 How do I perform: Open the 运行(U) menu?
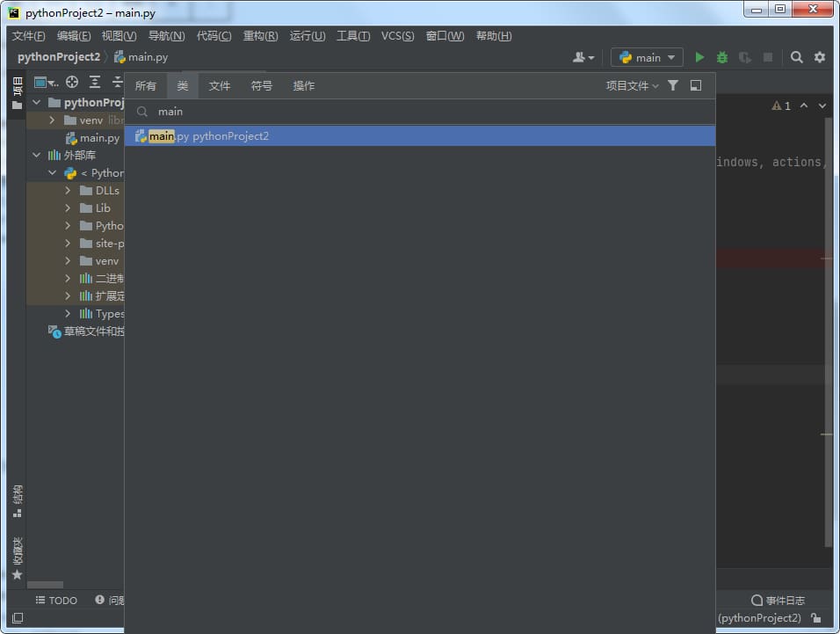308,36
